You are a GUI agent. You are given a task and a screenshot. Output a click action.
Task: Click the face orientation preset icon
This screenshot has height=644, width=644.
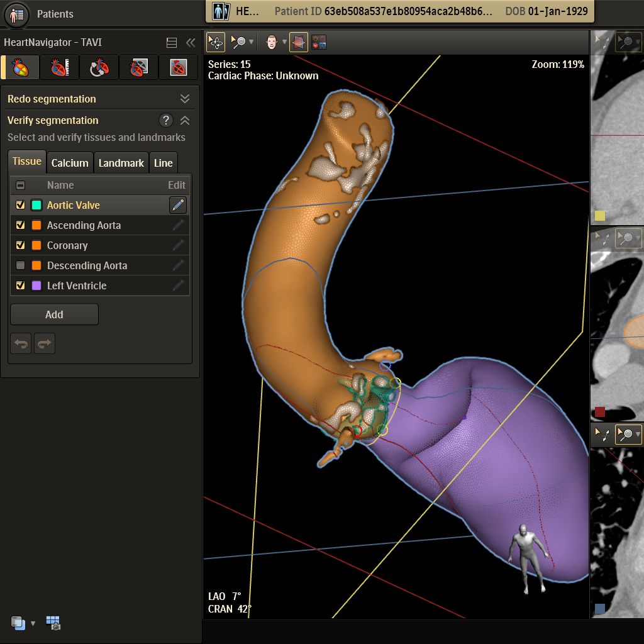[272, 42]
